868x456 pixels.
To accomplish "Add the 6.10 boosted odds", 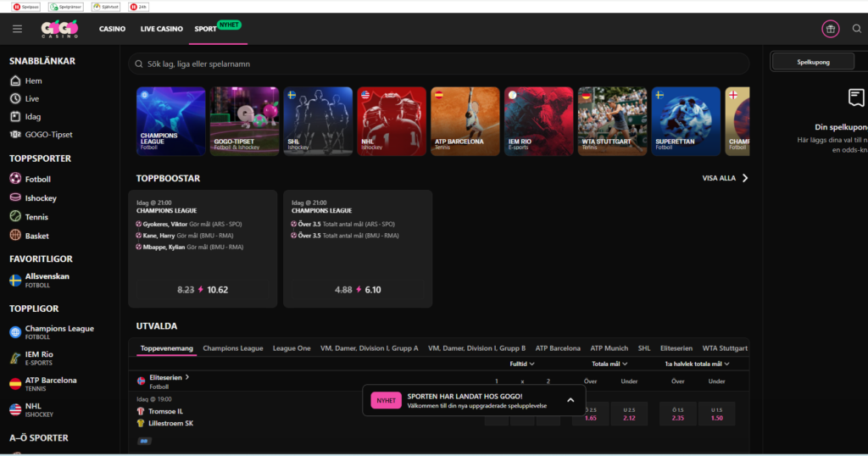I will 358,289.
